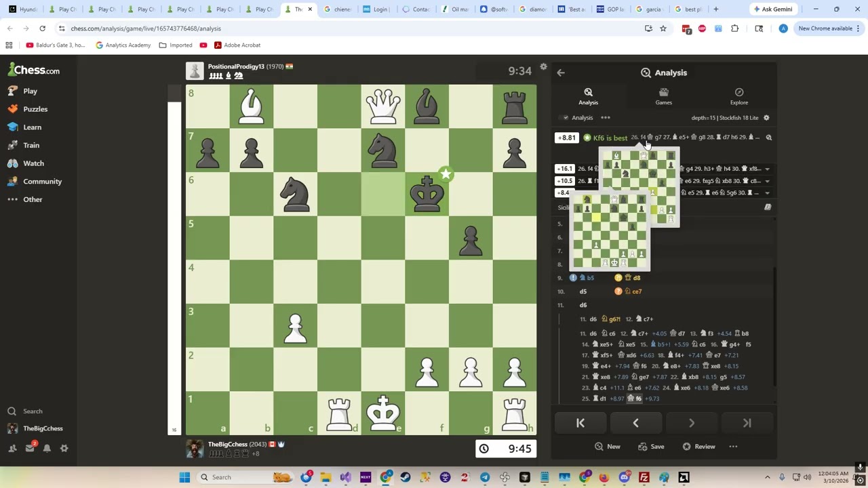Jump to the first move of the game
This screenshot has height=488, width=868.
pos(580,423)
